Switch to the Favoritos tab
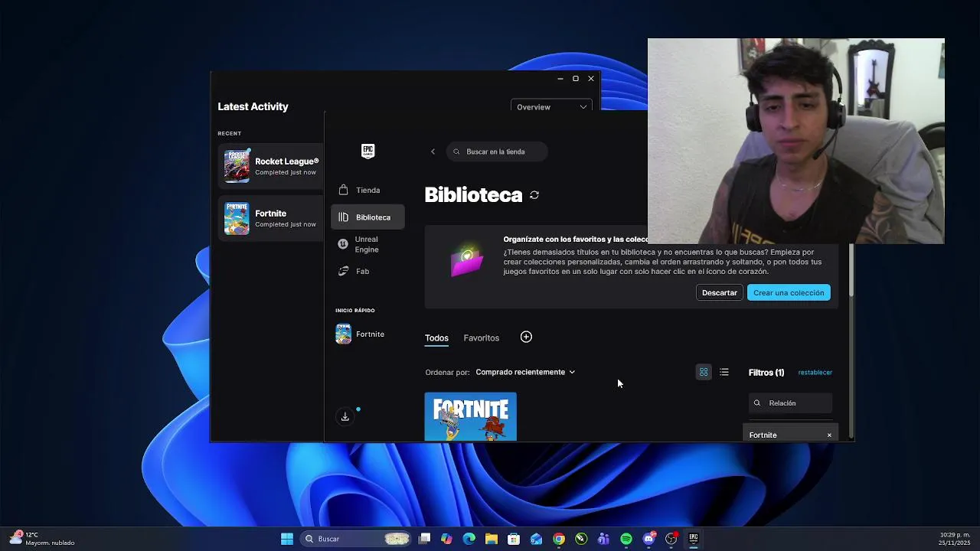 (481, 337)
